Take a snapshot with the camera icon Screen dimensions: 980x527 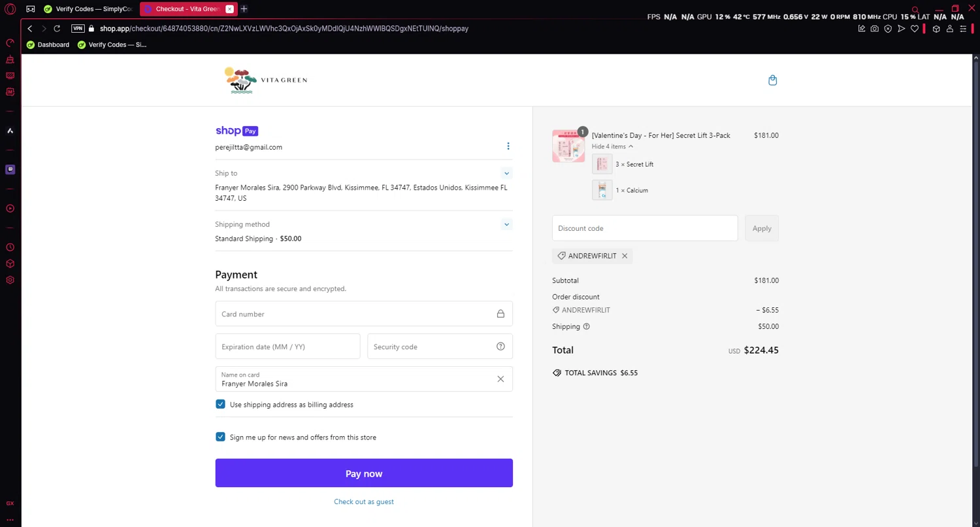[x=875, y=29]
